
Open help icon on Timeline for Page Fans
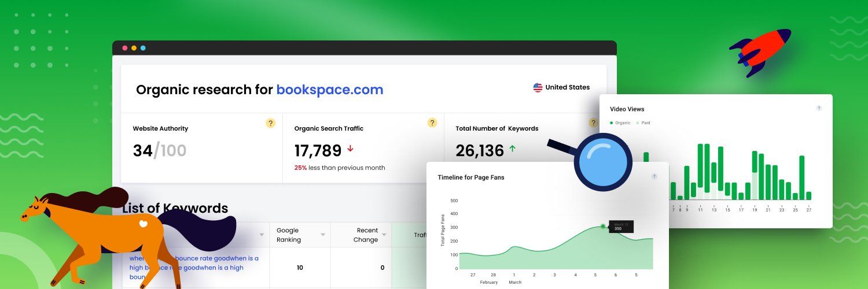point(654,176)
